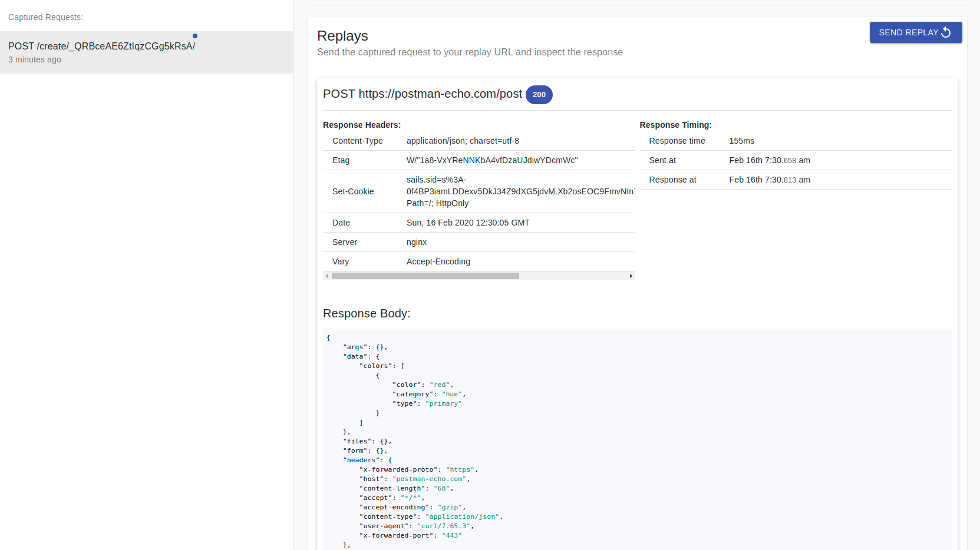Click the "files": {} line

coord(367,441)
